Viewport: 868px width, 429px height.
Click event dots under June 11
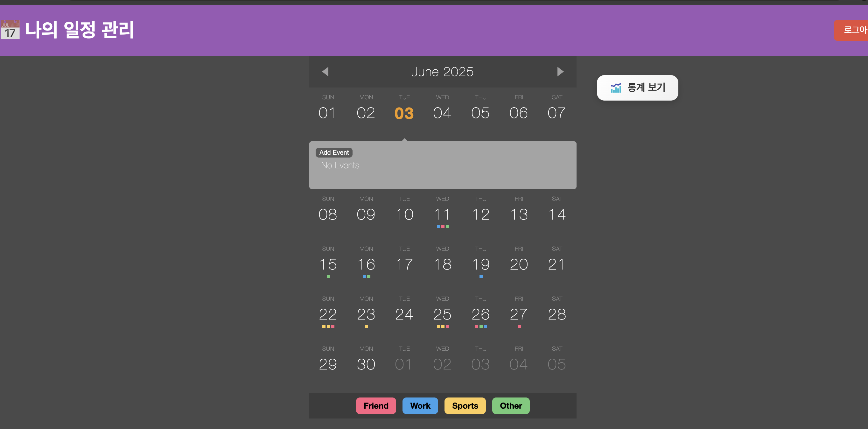coord(442,227)
